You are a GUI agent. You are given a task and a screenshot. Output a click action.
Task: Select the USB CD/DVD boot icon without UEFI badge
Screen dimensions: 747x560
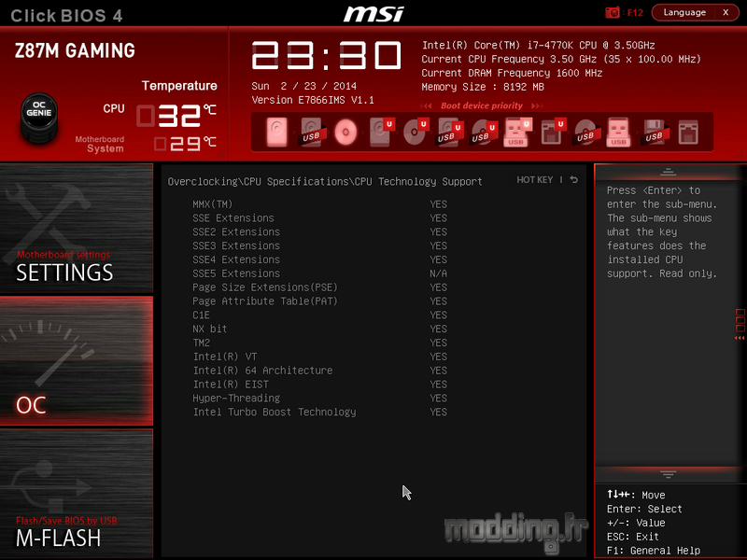pyautogui.click(x=585, y=132)
